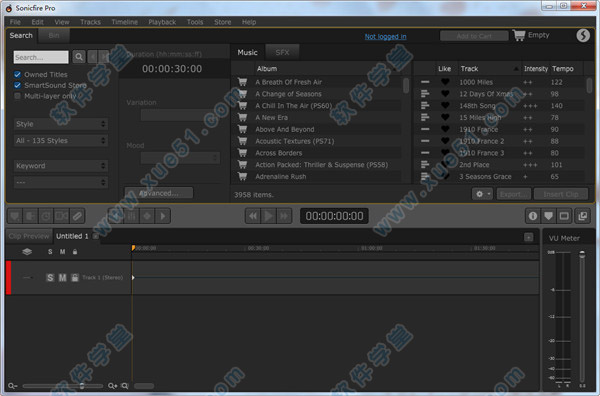Click the diamond keyframe toolbar icon

(147, 216)
